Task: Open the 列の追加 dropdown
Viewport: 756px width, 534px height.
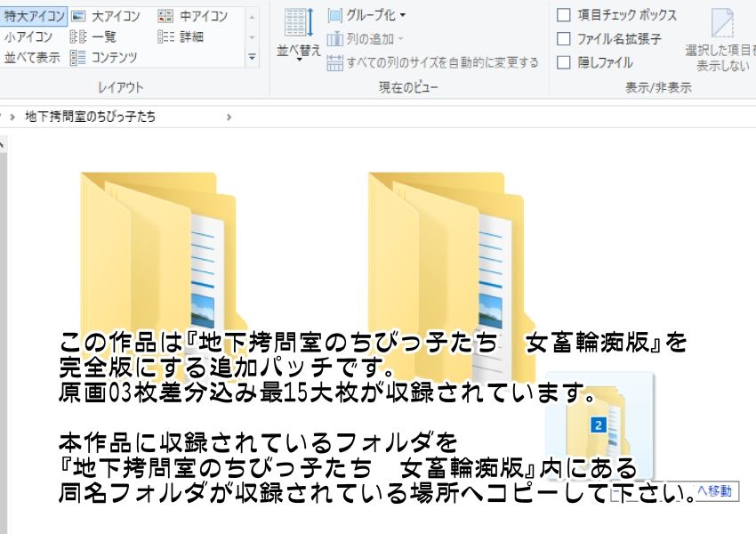Action: coord(366,39)
